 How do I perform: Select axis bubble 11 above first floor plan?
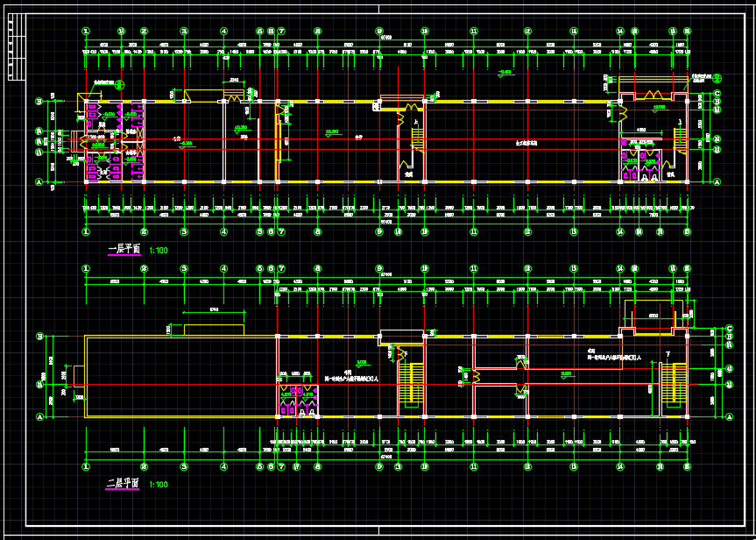(x=474, y=32)
